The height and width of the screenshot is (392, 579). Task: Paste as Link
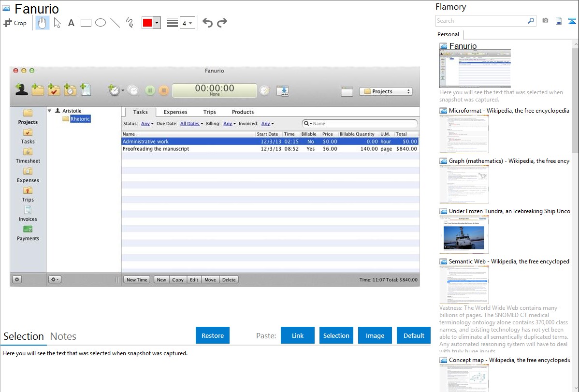298,335
